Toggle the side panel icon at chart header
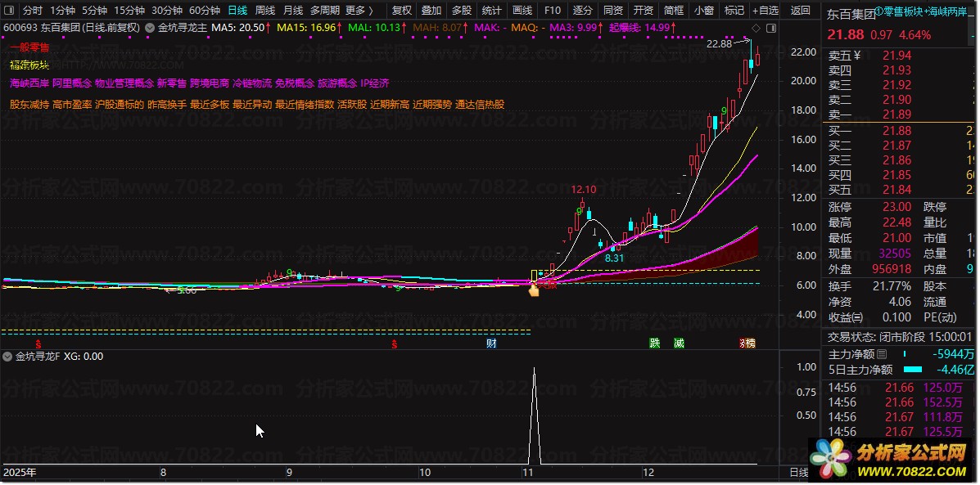The height and width of the screenshot is (485, 980). point(772,28)
